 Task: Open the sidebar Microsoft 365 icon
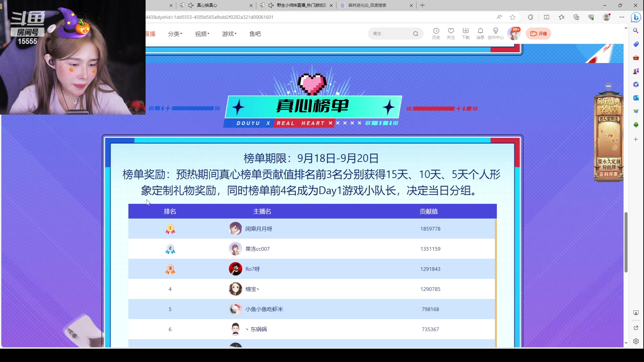pos(636,84)
